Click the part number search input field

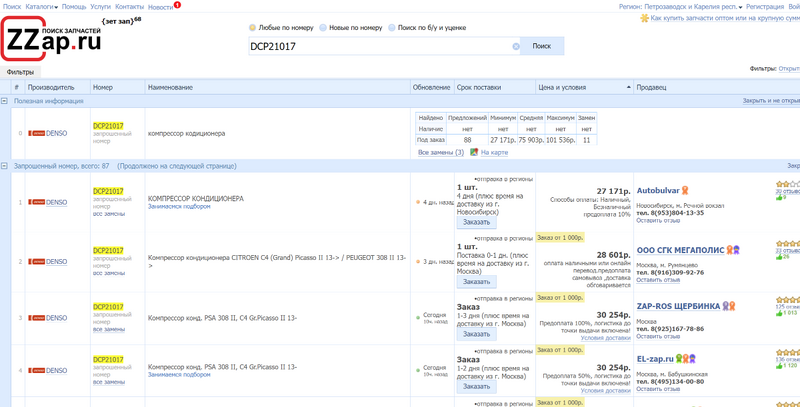click(380, 47)
